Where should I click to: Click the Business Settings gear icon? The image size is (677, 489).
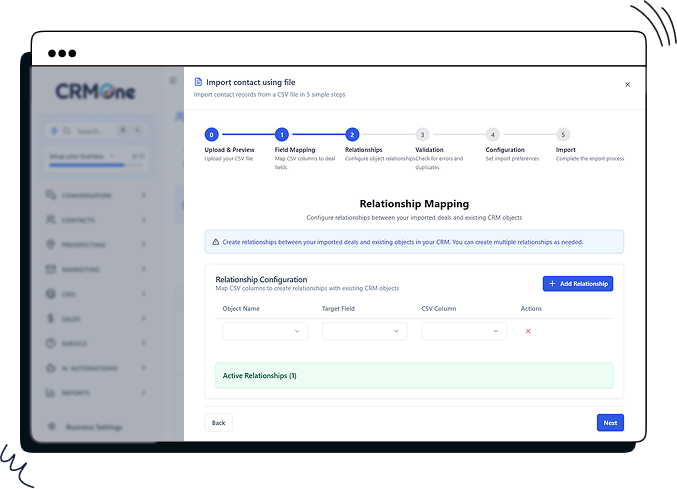[x=51, y=427]
